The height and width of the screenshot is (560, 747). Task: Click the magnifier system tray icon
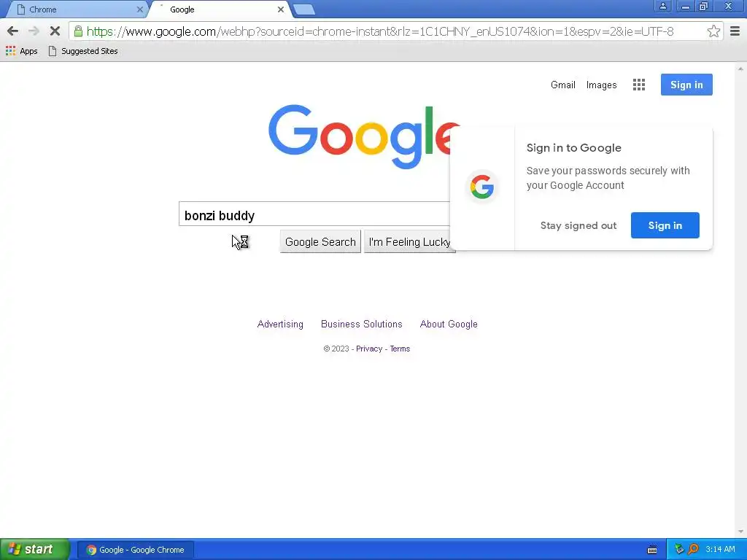pyautogui.click(x=693, y=549)
